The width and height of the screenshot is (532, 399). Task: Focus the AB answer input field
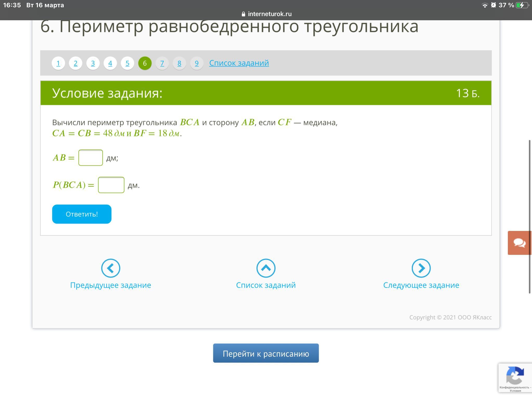click(91, 158)
